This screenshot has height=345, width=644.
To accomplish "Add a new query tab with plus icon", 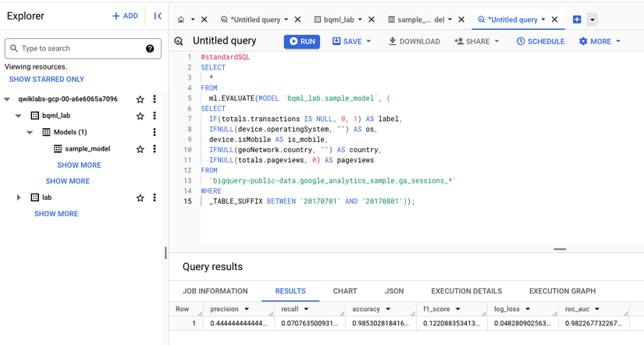I will pos(577,20).
